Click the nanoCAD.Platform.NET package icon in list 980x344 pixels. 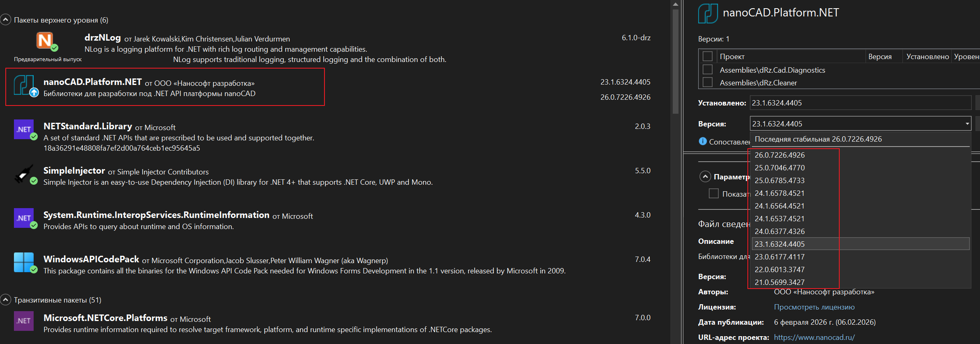(24, 85)
